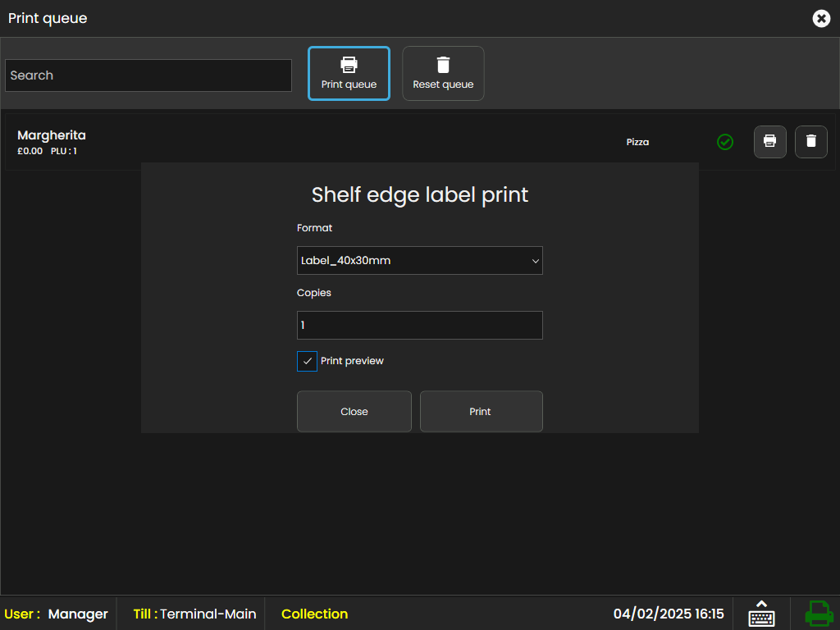The image size is (840, 630).
Task: Click the Till Terminal-Main status item
Action: 194,614
